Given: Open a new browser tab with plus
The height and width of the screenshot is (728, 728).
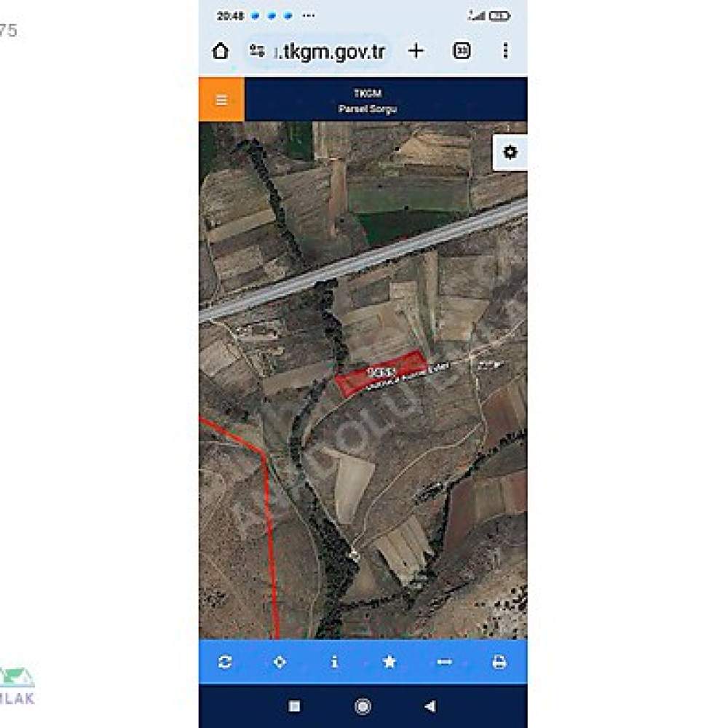Looking at the screenshot, I should coord(416,51).
